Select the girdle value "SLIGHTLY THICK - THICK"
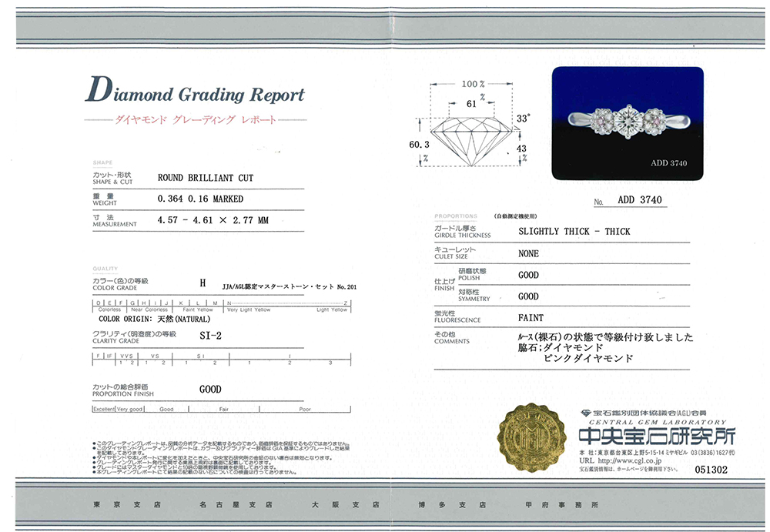Image resolution: width=770 pixels, height=532 pixels. 574,232
